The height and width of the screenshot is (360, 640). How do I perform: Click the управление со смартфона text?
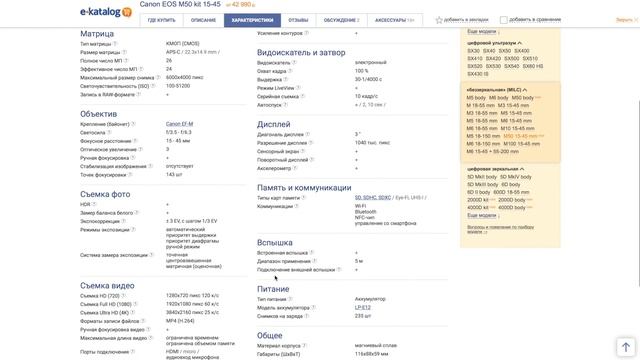click(385, 224)
